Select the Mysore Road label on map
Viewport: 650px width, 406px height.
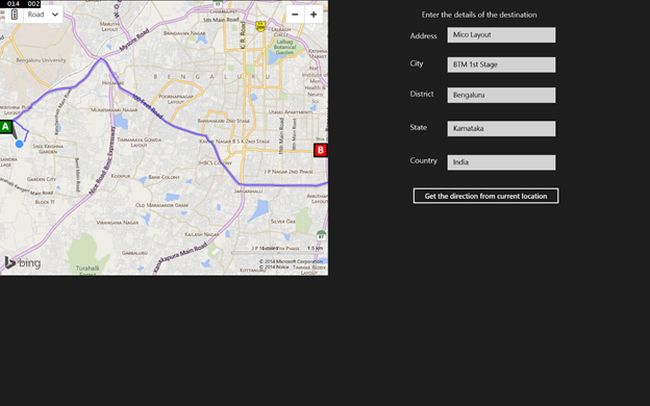(134, 40)
